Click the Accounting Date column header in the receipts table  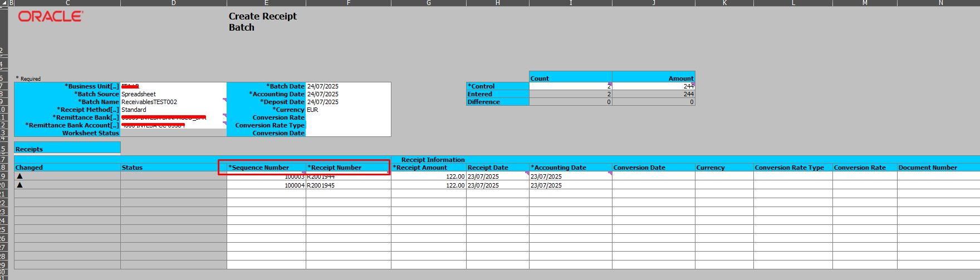[571, 167]
